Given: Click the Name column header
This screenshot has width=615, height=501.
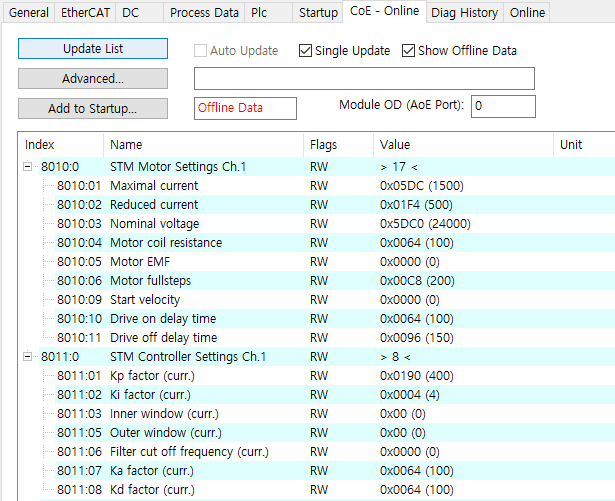Looking at the screenshot, I should pos(204,145).
